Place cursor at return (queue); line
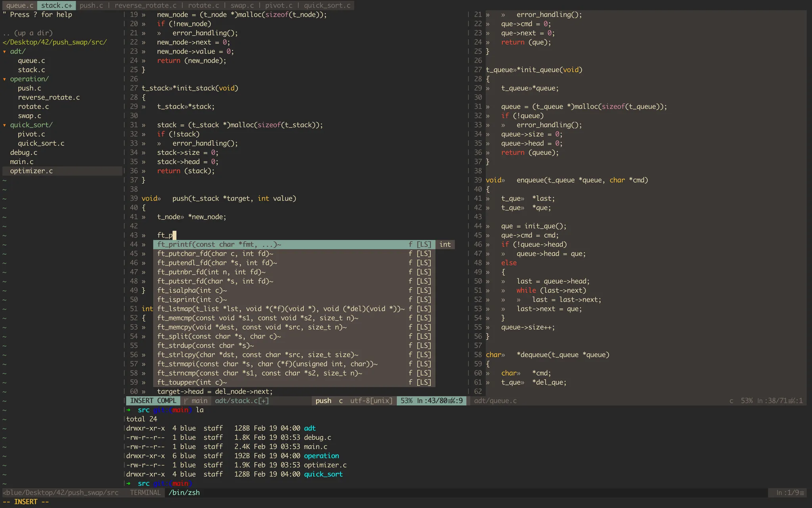 [529, 153]
